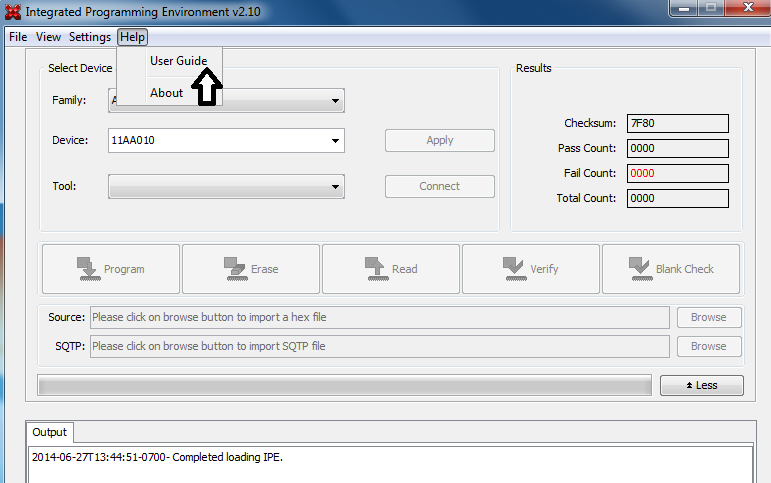Click the IPE application icon in title bar
Screen dimensions: 771x483
point(12,10)
